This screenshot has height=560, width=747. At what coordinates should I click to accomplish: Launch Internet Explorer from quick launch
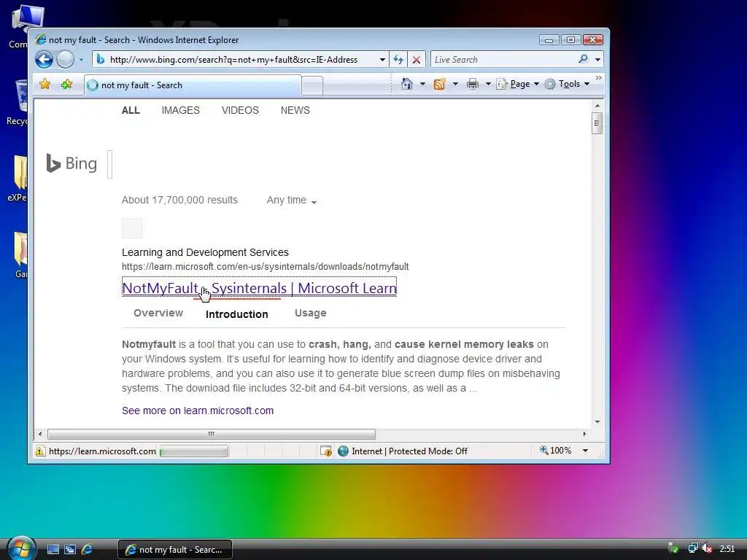click(88, 550)
